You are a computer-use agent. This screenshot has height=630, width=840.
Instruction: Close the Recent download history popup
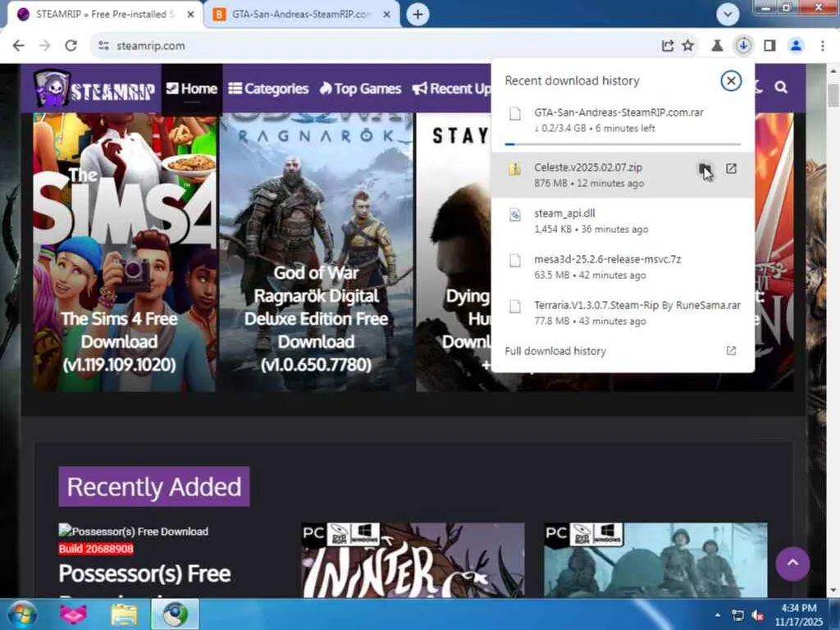coord(731,81)
